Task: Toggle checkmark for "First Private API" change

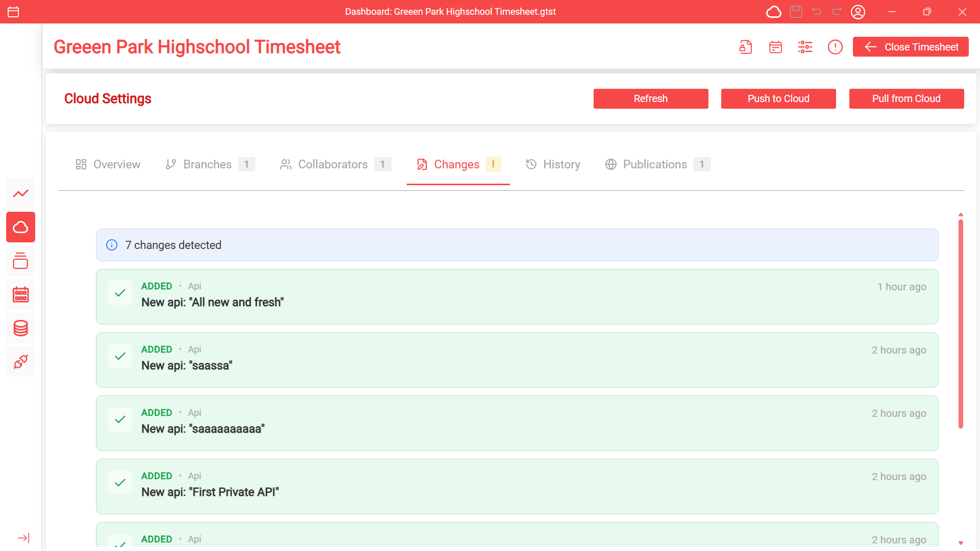Action: pos(120,483)
